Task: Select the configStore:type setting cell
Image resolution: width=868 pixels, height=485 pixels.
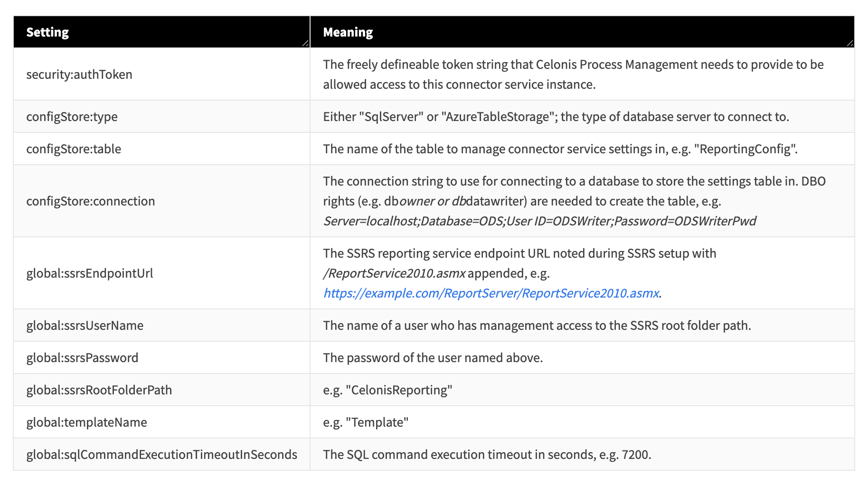Action: pyautogui.click(x=72, y=117)
